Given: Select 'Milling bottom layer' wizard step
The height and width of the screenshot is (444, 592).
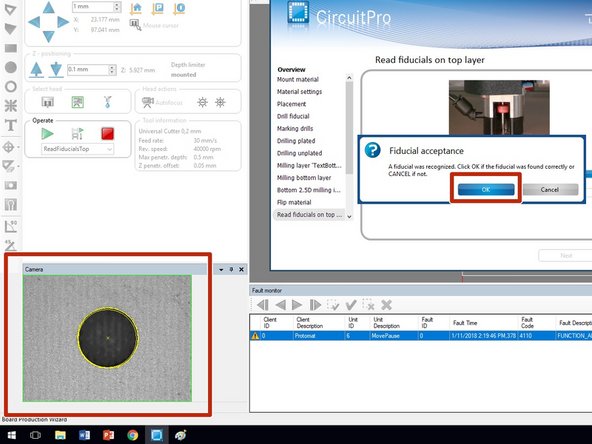Looking at the screenshot, I should coord(304,177).
